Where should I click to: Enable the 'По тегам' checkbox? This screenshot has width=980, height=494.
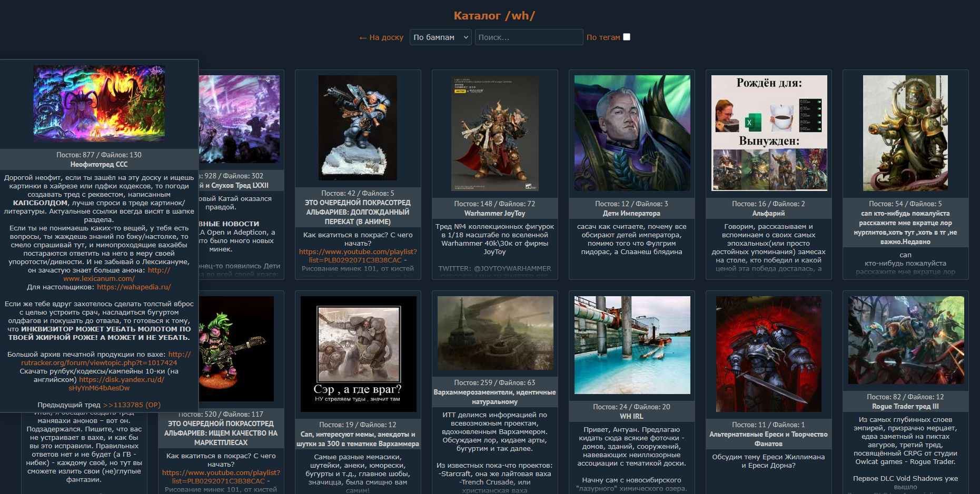click(627, 37)
